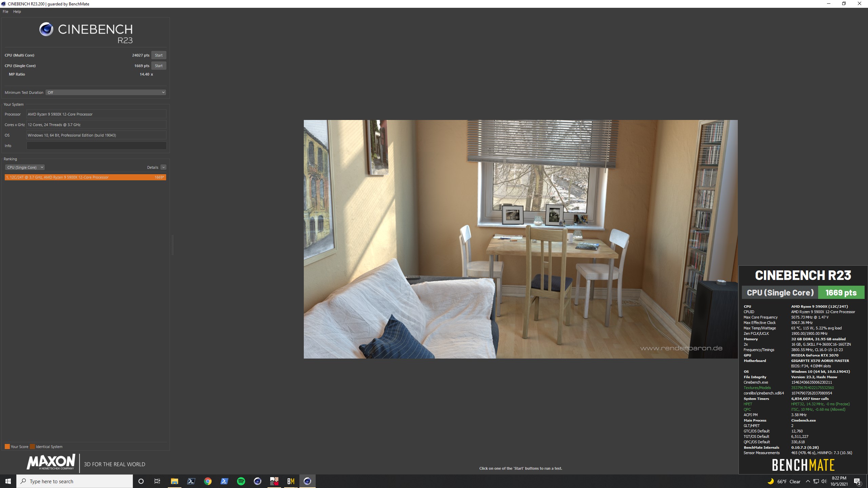This screenshot has height=488, width=868.
Task: Open the inactive Cinema 4D sphere taskbar icon
Action: pyautogui.click(x=257, y=481)
